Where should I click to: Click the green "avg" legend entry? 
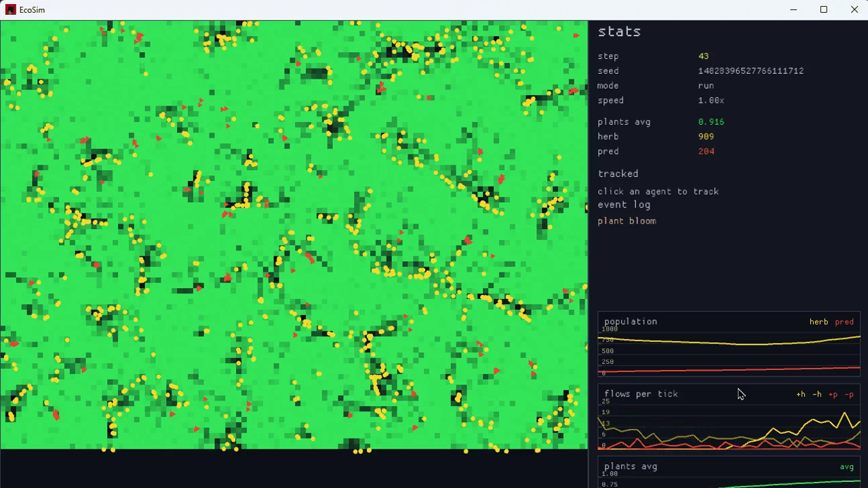(847, 467)
